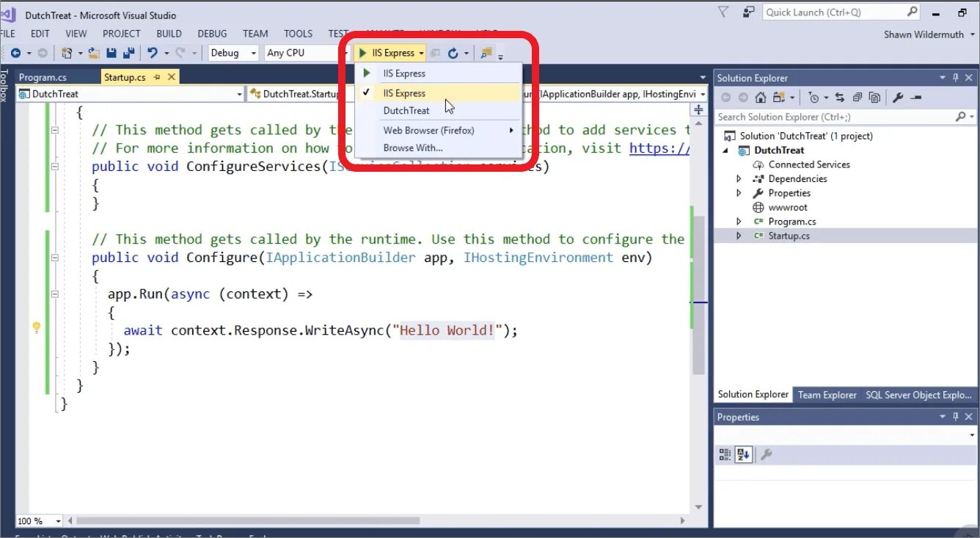Switch to the Team Explorer tab

pyautogui.click(x=827, y=395)
